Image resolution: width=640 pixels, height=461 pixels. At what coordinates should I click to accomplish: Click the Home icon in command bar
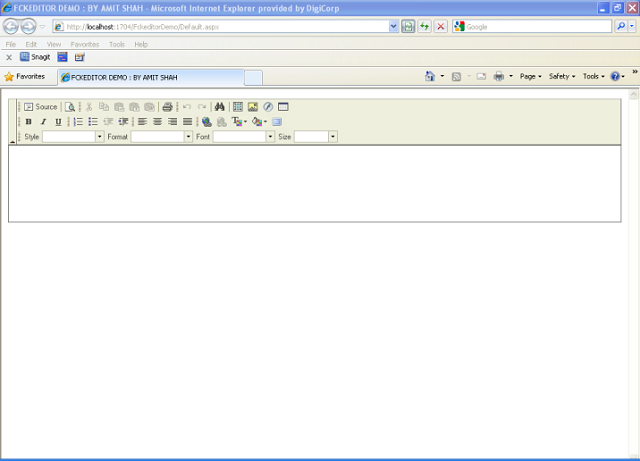coord(430,76)
